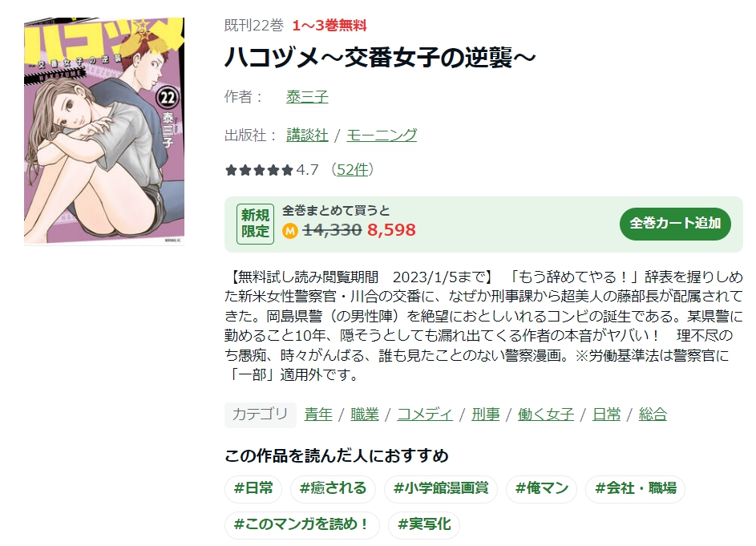This screenshot has height=546, width=756.
Task: Click the 新規限定 badge
Action: click(x=255, y=224)
